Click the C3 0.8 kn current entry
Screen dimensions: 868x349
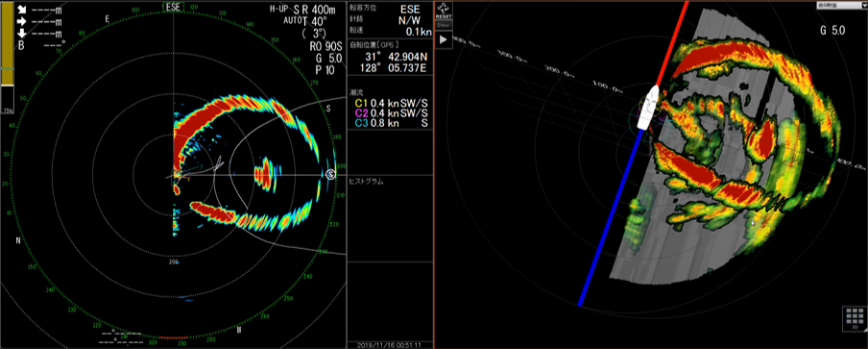[391, 123]
